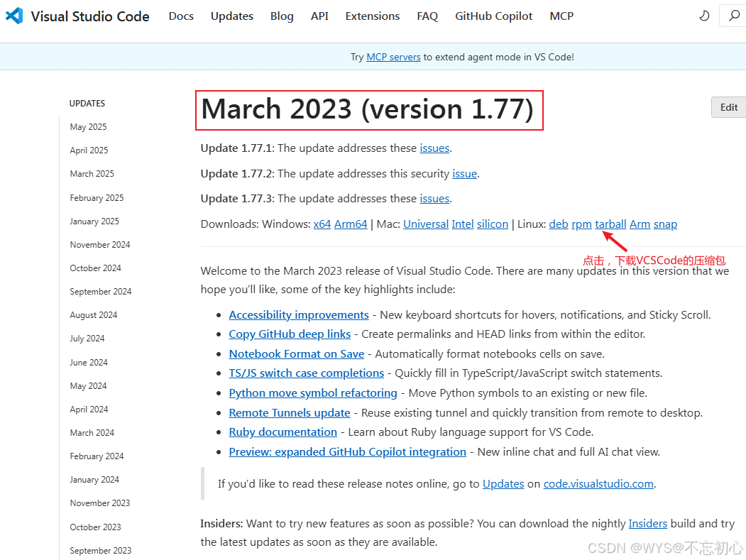Open the search magnifier icon
The height and width of the screenshot is (560, 746).
734,16
